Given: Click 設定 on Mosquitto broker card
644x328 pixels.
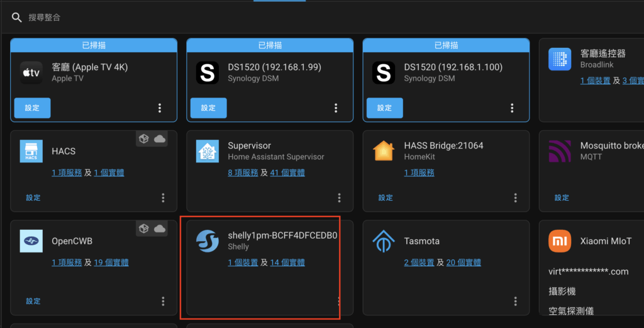Looking at the screenshot, I should click(x=562, y=198).
